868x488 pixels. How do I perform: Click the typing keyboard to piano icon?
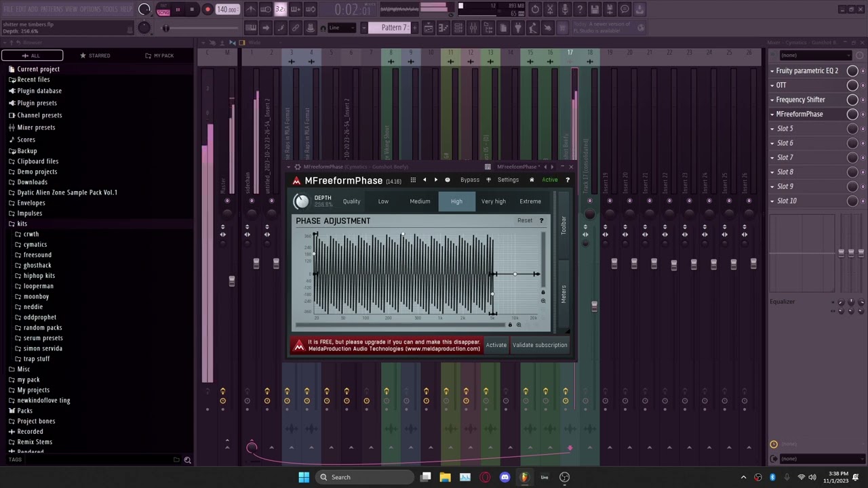(250, 28)
